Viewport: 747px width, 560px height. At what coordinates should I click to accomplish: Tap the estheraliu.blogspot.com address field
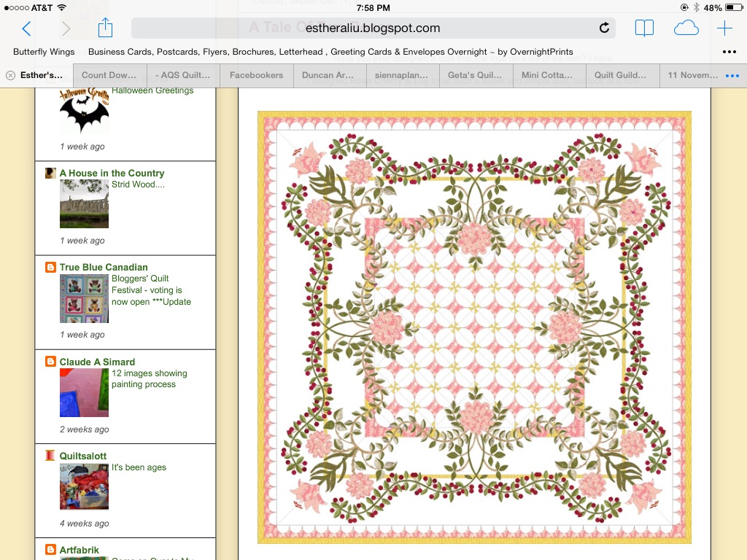pos(373,28)
